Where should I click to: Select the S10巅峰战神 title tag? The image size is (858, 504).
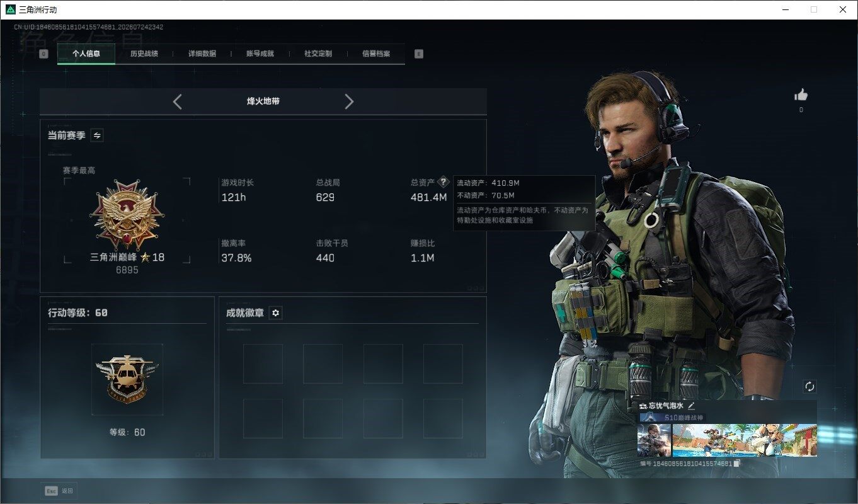672,418
